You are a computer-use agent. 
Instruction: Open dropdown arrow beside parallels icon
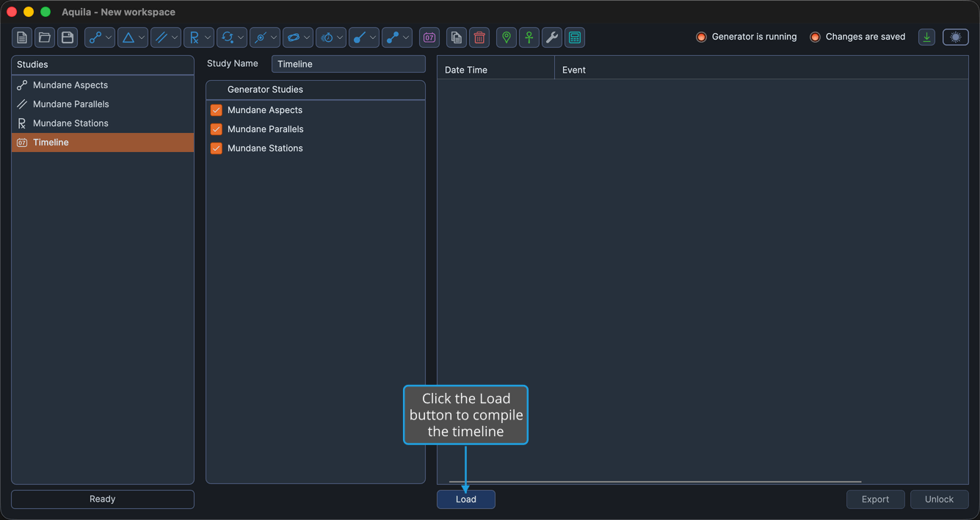click(x=175, y=37)
